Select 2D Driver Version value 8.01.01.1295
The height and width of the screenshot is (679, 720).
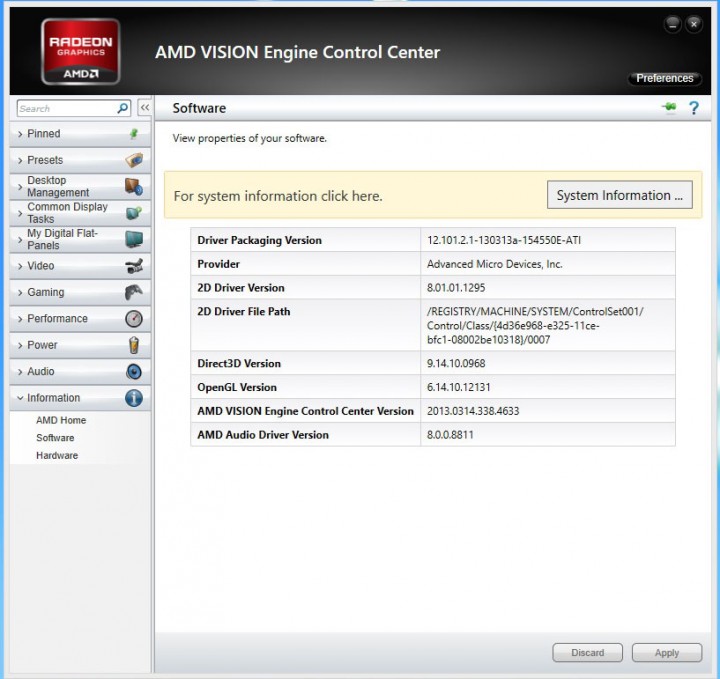(456, 288)
